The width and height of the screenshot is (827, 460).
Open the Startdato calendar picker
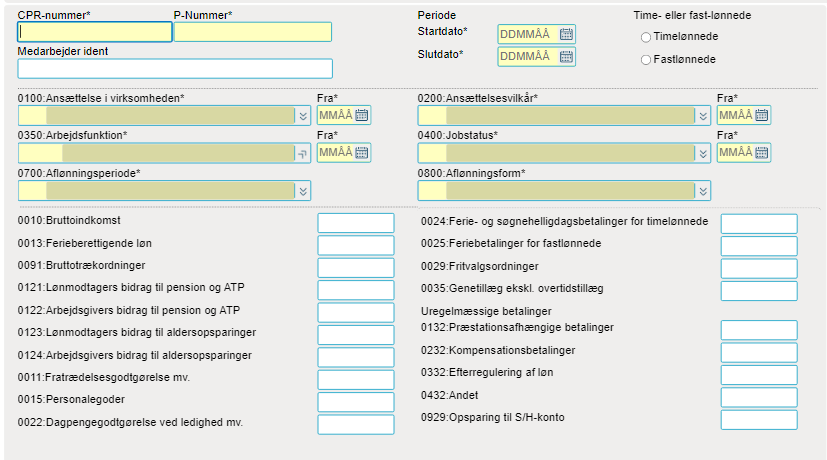coord(566,34)
